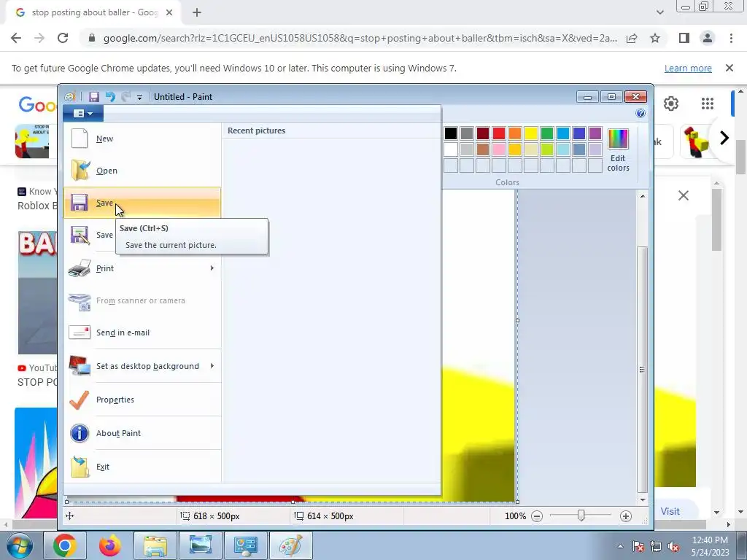Image resolution: width=747 pixels, height=560 pixels.
Task: Open Chrome's three-dot menu
Action: point(731,38)
